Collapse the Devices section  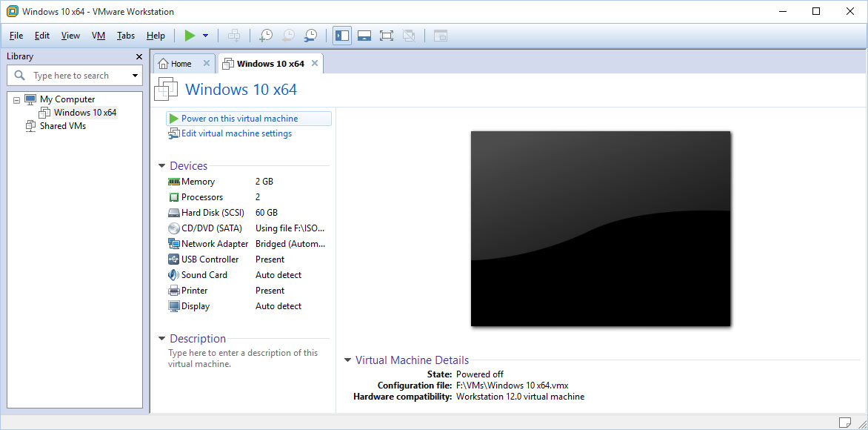(161, 165)
